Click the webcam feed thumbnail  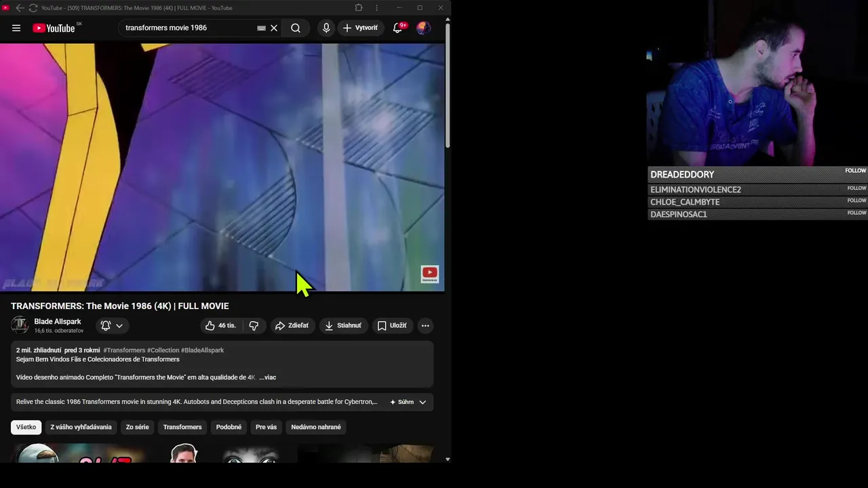tap(757, 83)
